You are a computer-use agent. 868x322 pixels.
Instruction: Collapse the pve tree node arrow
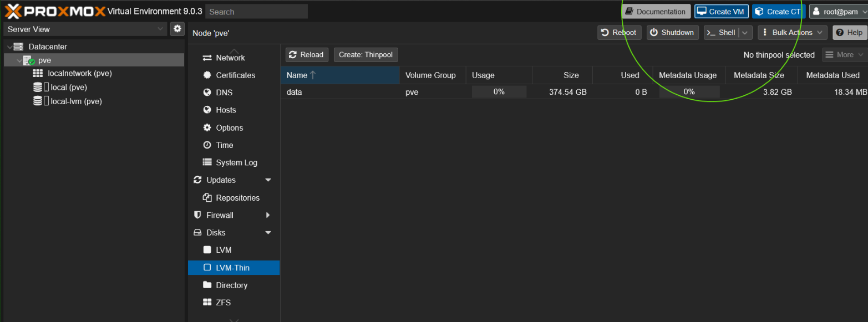(x=19, y=60)
